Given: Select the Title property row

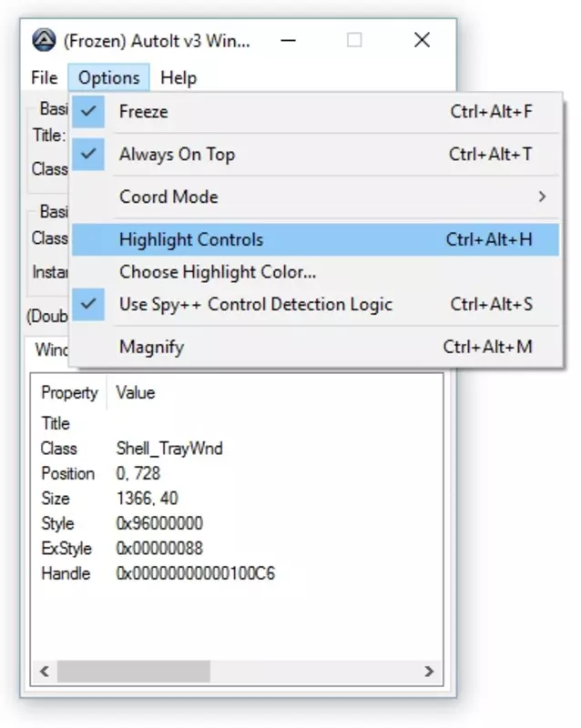Looking at the screenshot, I should (x=56, y=423).
